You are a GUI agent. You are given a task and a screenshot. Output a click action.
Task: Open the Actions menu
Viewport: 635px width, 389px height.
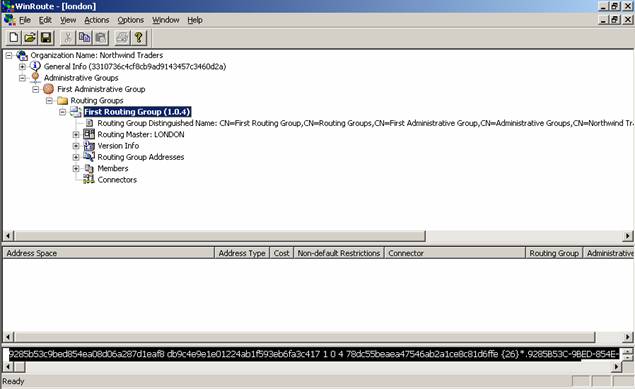tap(97, 20)
